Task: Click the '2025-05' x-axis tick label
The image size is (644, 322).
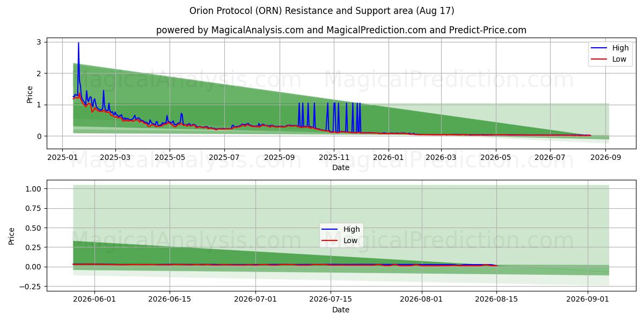Action: coord(170,157)
